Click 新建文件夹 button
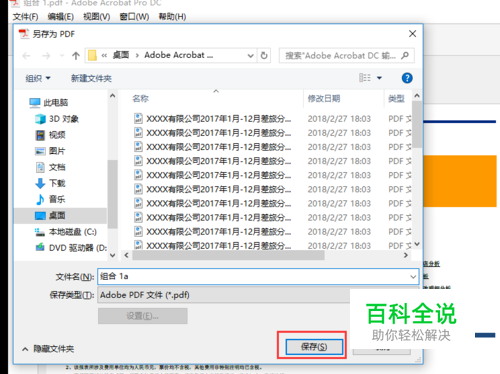 (91, 78)
